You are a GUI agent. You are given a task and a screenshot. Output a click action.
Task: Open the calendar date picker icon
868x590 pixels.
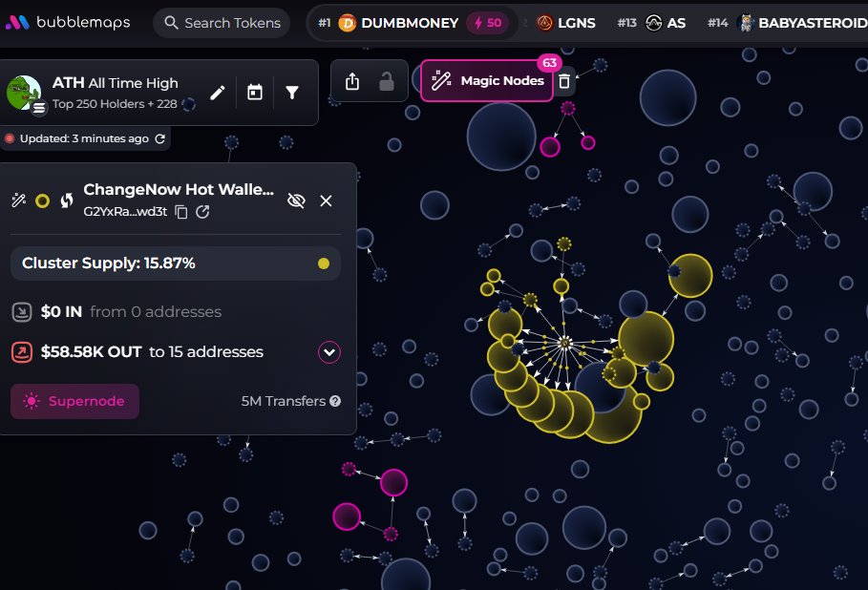(x=254, y=93)
